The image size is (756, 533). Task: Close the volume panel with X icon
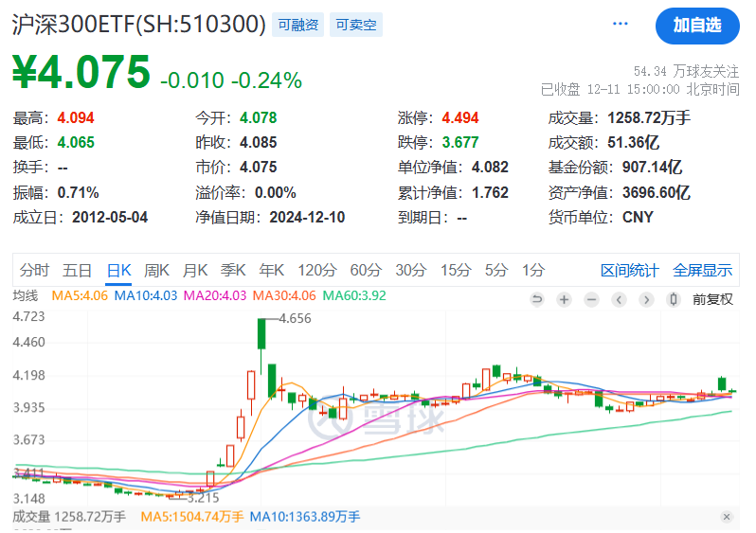point(727,517)
